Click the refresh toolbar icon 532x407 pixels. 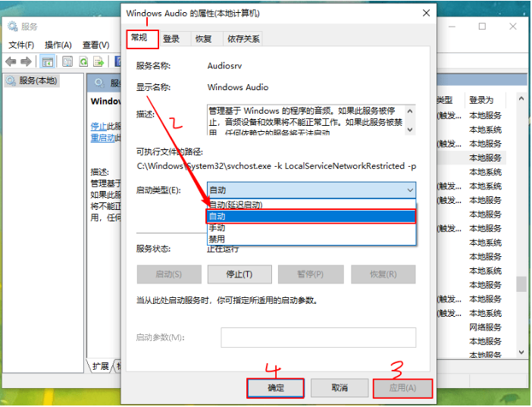tap(83, 62)
